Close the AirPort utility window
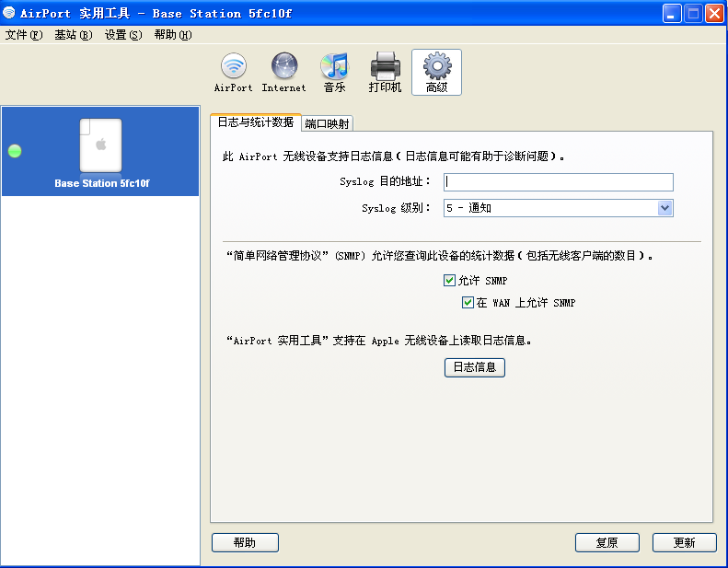728x568 pixels. 714,14
